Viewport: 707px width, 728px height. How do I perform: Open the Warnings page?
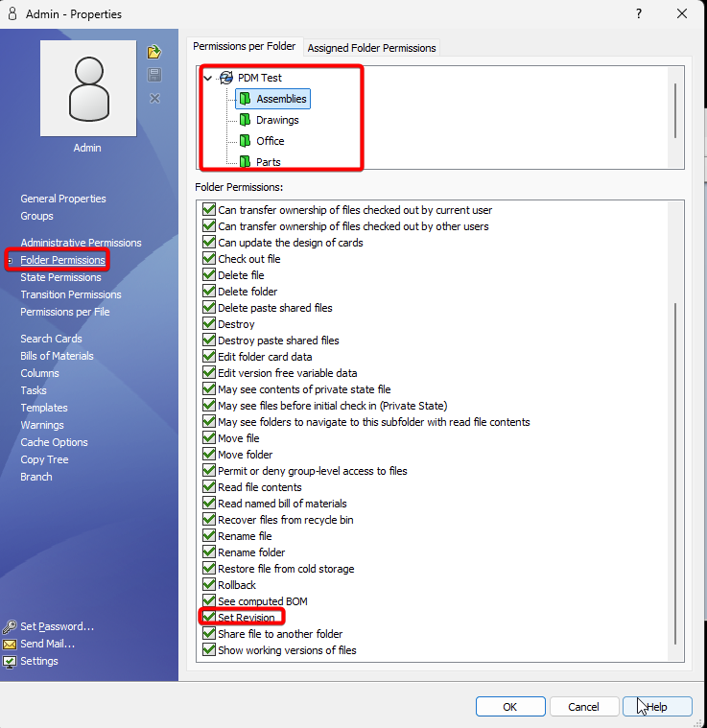point(42,425)
